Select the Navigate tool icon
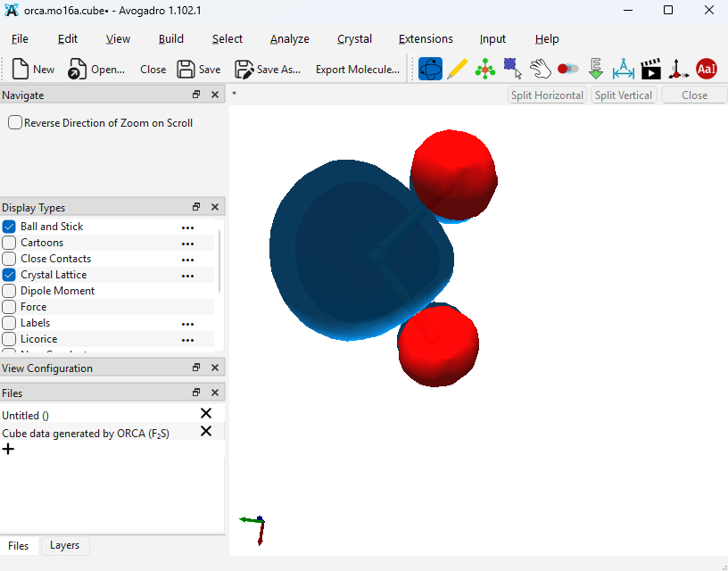 [x=430, y=69]
